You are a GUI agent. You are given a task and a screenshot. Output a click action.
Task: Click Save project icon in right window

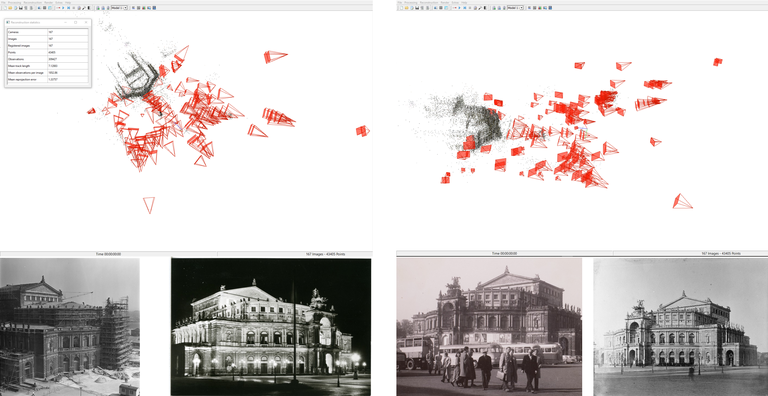coord(417,8)
